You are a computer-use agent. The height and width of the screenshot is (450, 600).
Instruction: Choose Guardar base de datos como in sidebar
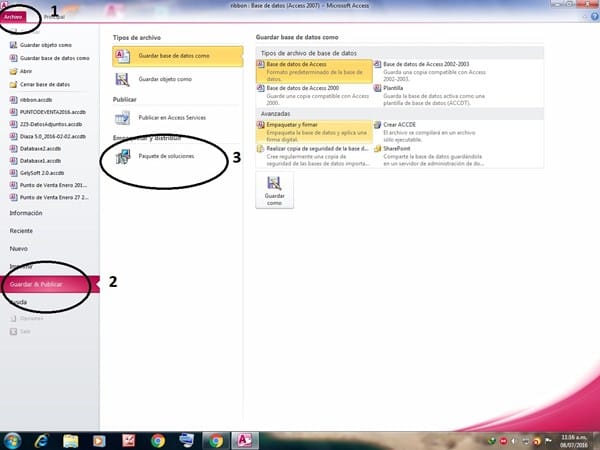tap(50, 58)
